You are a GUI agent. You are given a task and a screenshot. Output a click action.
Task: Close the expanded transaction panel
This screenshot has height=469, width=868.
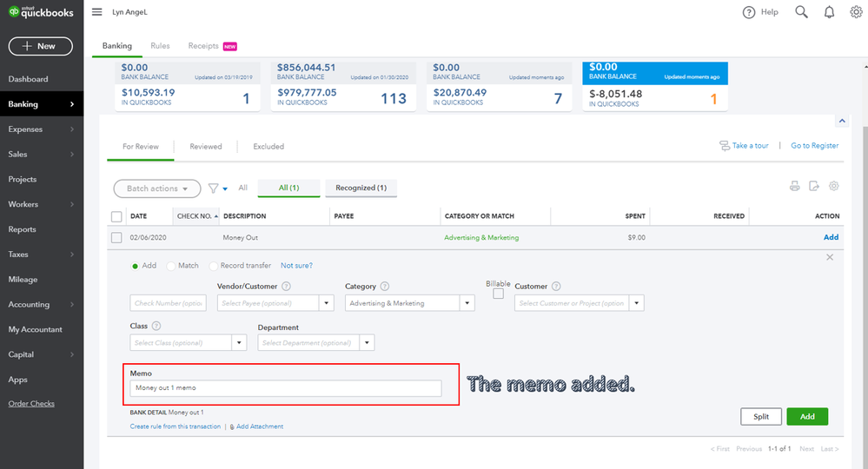pos(829,257)
